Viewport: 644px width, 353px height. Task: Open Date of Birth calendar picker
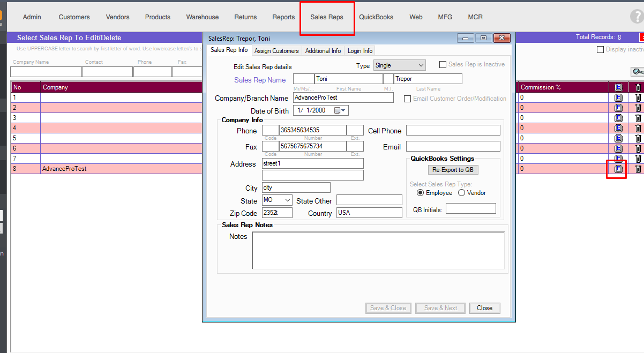(340, 111)
